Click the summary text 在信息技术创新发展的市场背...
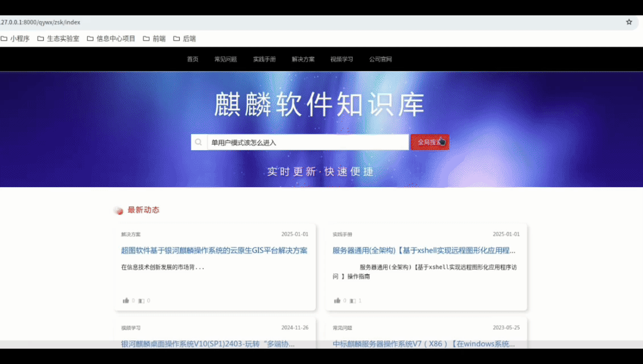Viewport: 643px width, 364px height. click(x=162, y=267)
